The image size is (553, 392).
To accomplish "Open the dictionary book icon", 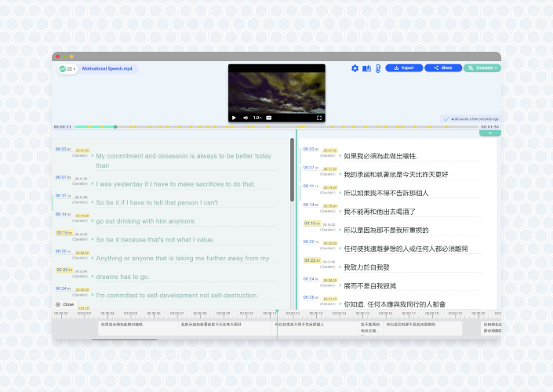I will pyautogui.click(x=366, y=68).
